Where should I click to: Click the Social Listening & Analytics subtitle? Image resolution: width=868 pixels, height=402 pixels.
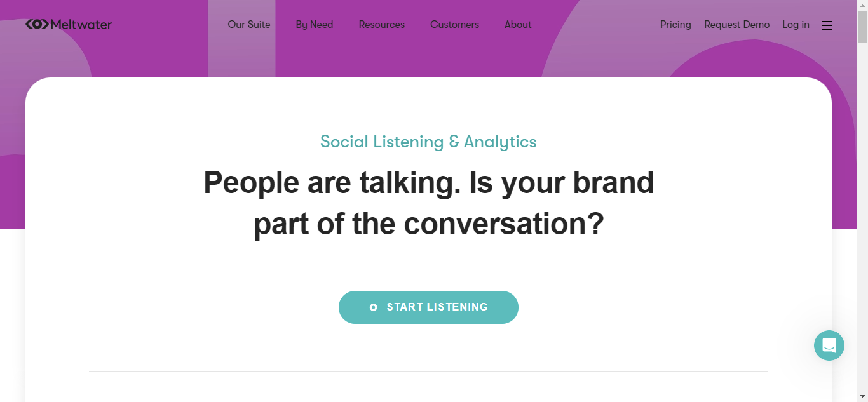(428, 142)
